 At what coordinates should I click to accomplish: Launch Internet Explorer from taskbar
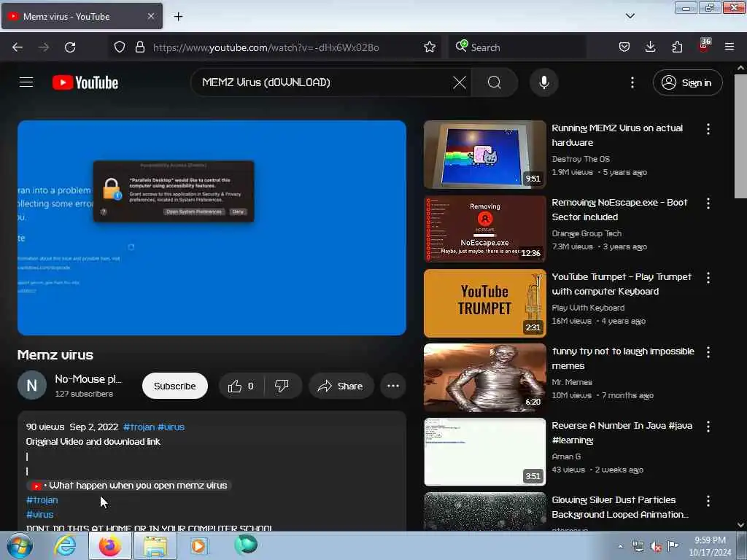[x=65, y=545]
